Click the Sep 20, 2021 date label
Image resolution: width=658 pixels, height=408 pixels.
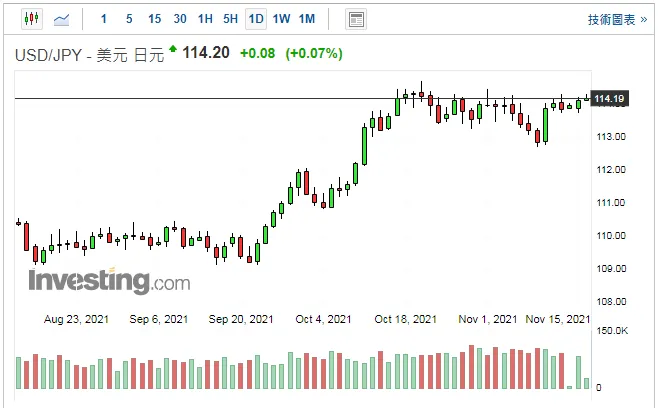point(241,319)
